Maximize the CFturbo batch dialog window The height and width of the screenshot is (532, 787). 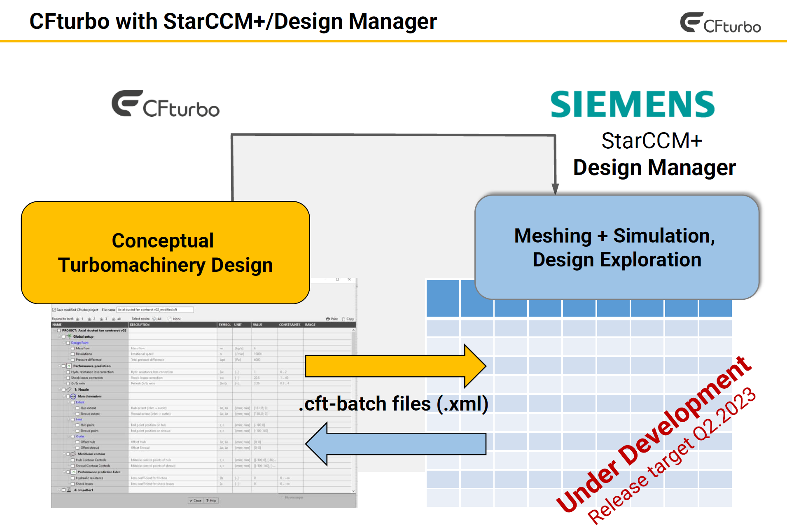click(x=337, y=279)
